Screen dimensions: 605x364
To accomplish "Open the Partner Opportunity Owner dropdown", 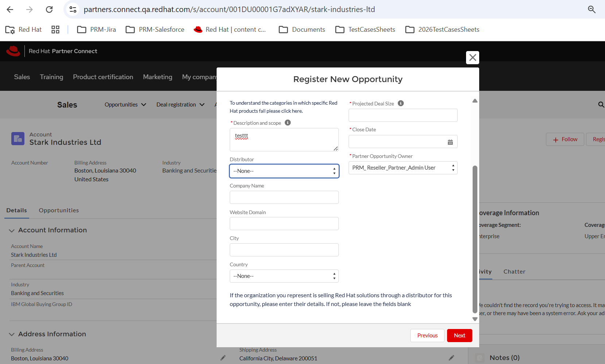I will (403, 168).
